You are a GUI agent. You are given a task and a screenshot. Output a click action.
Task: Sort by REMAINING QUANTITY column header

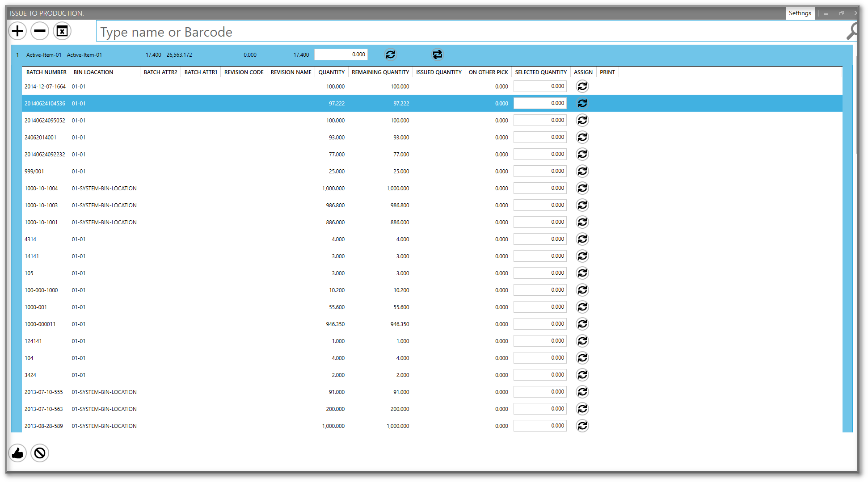tap(380, 72)
